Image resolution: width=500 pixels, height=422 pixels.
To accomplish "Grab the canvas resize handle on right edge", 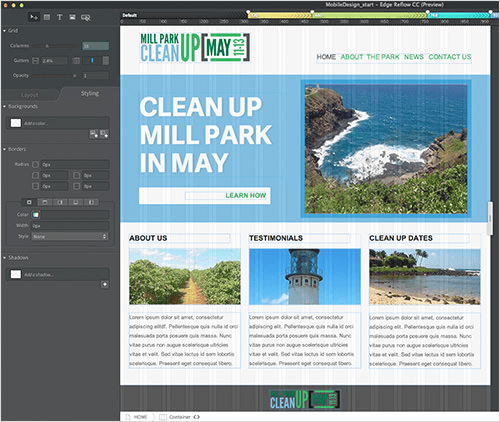I will coord(490,218).
